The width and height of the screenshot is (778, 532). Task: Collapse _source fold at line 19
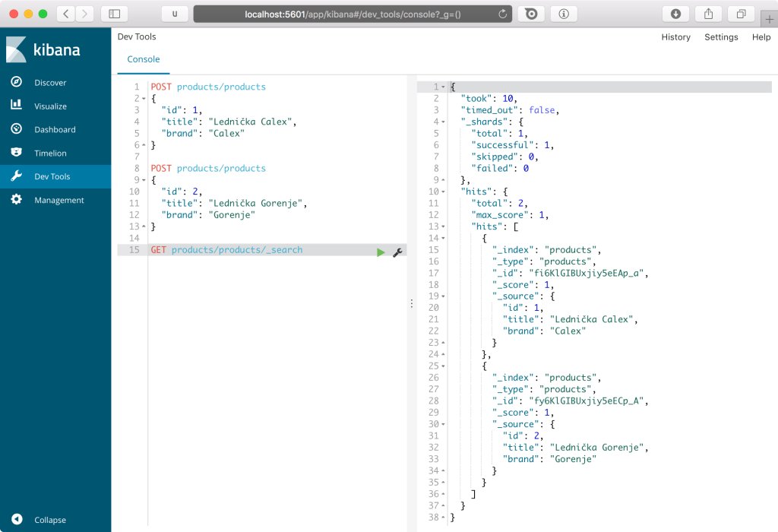[x=443, y=296]
